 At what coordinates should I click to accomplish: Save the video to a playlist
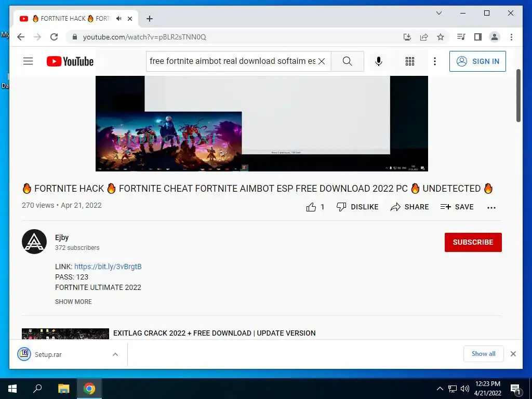457,207
